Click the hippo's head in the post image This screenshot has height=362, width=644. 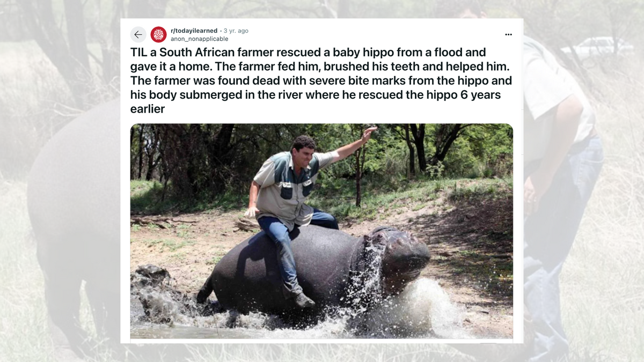[x=400, y=252]
